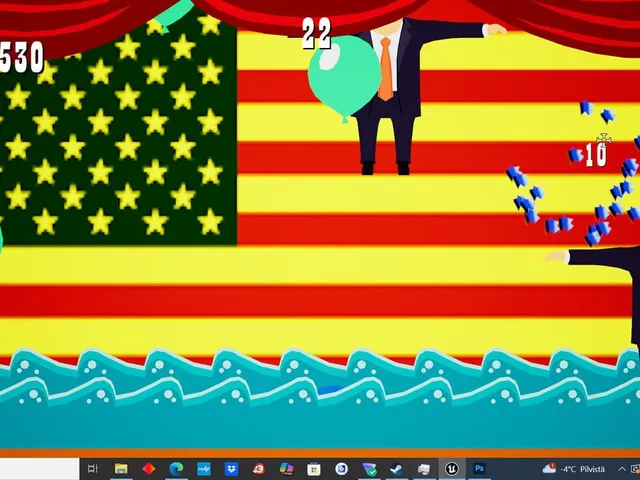
Task: Pop the green balloon beside the suited man
Action: pyautogui.click(x=344, y=79)
